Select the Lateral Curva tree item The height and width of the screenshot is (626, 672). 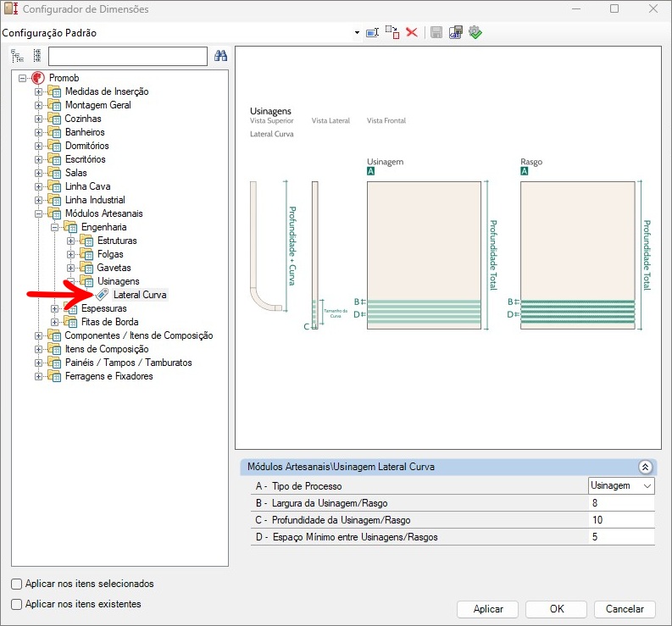pos(140,295)
